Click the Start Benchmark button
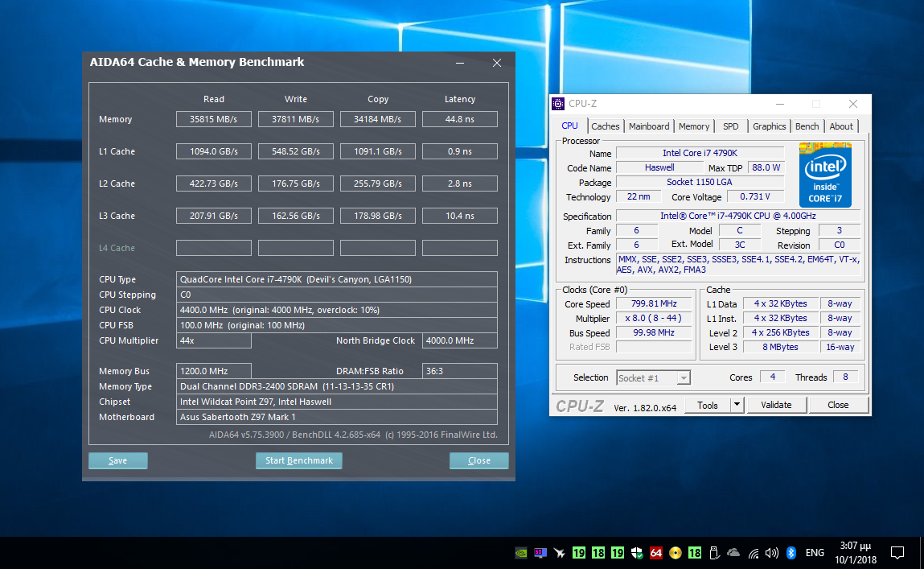The image size is (924, 569). point(299,460)
